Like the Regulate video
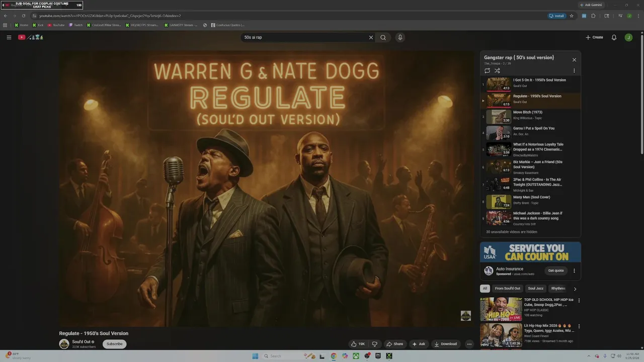This screenshot has width=644, height=362. click(358, 344)
